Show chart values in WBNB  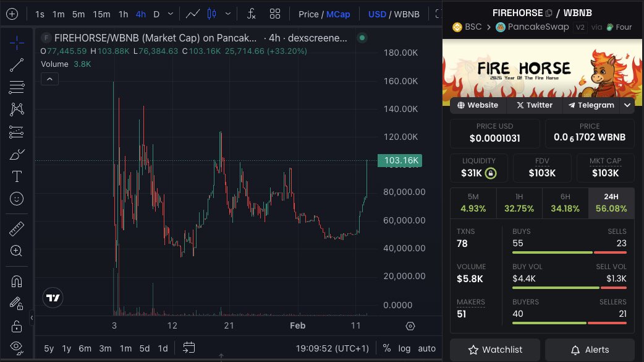[407, 14]
